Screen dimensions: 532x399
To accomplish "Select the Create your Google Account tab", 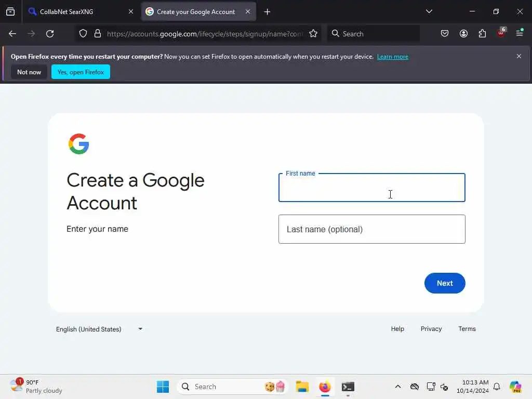I will (198, 12).
